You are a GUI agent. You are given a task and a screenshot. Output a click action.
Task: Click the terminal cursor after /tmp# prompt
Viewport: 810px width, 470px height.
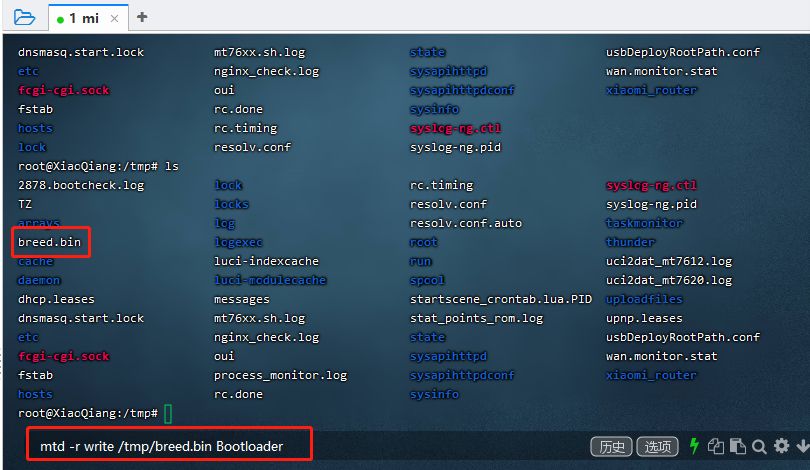click(168, 413)
